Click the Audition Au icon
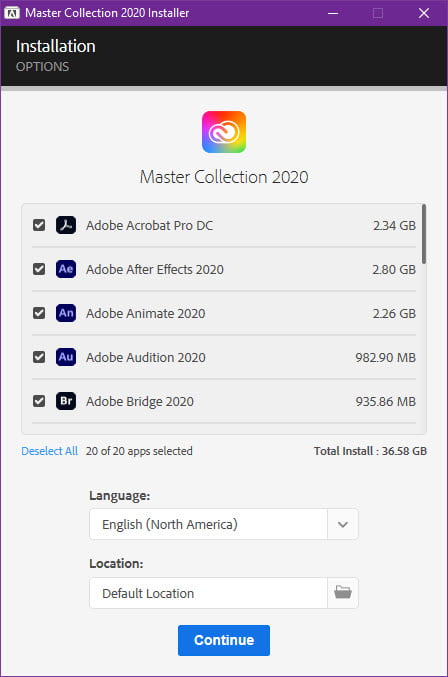 tap(66, 357)
